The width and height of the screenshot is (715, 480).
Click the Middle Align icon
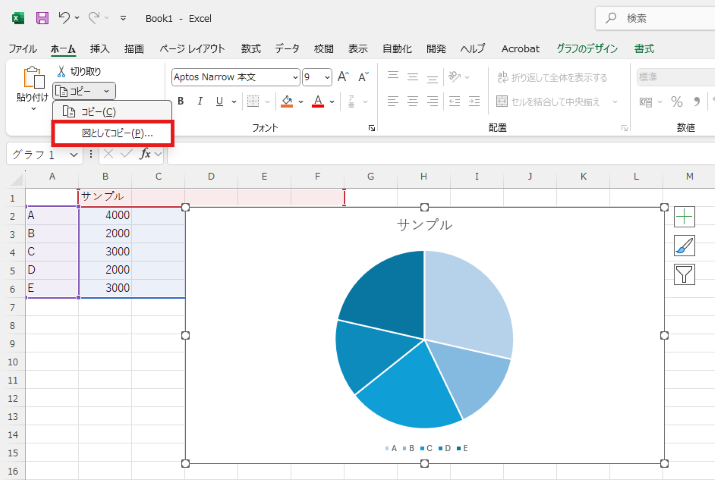click(413, 77)
